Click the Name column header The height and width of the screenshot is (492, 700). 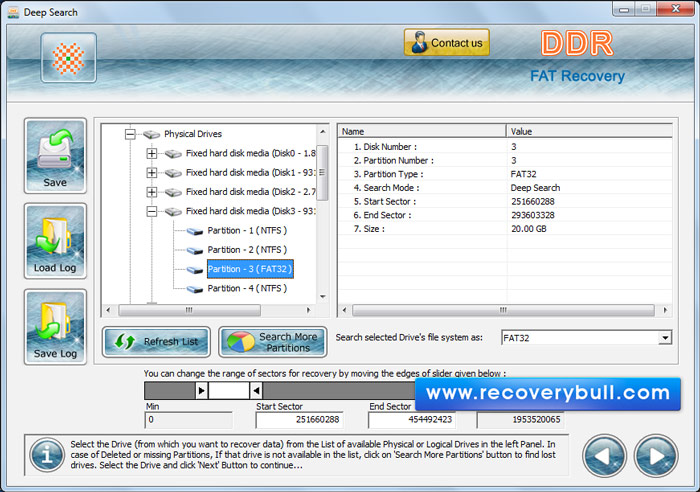click(422, 131)
